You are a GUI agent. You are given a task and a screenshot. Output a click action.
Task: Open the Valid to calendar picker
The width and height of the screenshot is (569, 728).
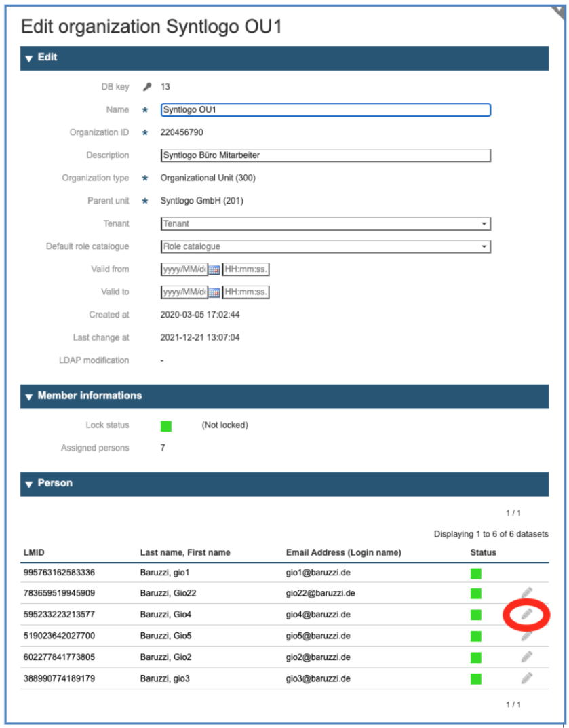(214, 292)
